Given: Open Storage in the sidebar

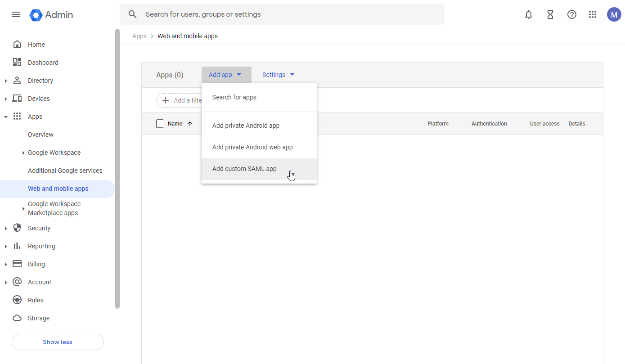Looking at the screenshot, I should pos(39,318).
